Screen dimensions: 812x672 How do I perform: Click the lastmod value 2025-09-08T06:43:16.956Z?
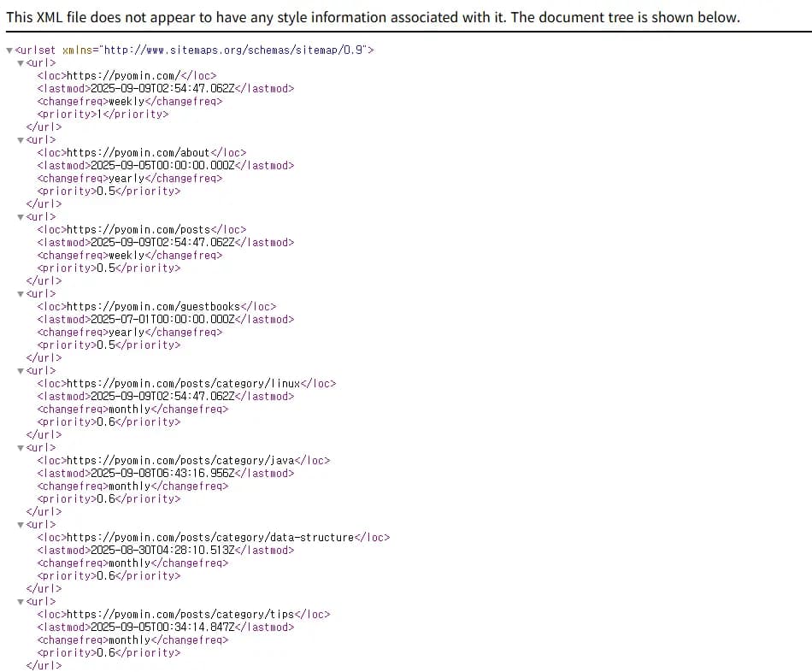[x=162, y=474]
